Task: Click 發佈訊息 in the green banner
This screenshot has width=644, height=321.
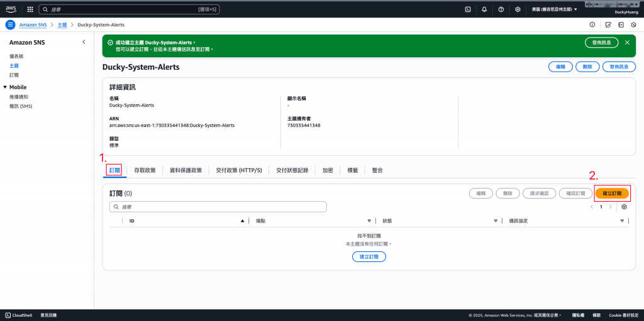Action: [x=602, y=42]
